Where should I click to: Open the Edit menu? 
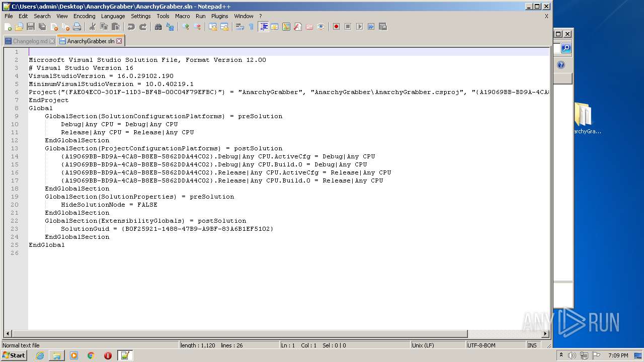(23, 16)
